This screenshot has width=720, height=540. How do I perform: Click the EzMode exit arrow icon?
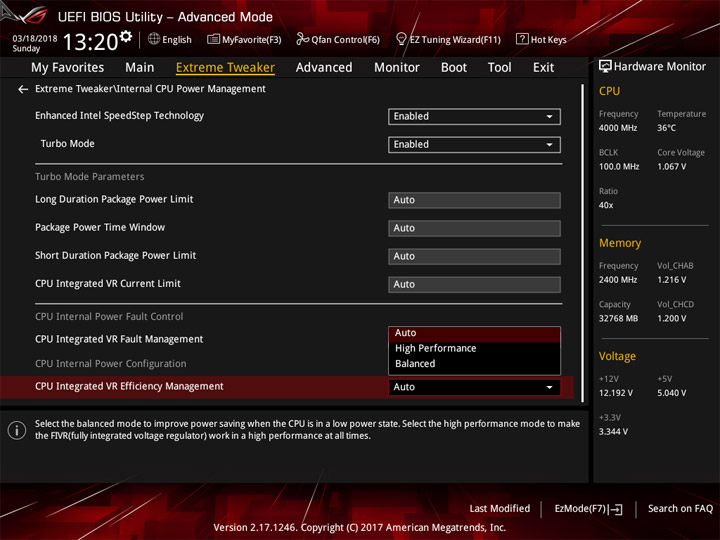pyautogui.click(x=617, y=509)
